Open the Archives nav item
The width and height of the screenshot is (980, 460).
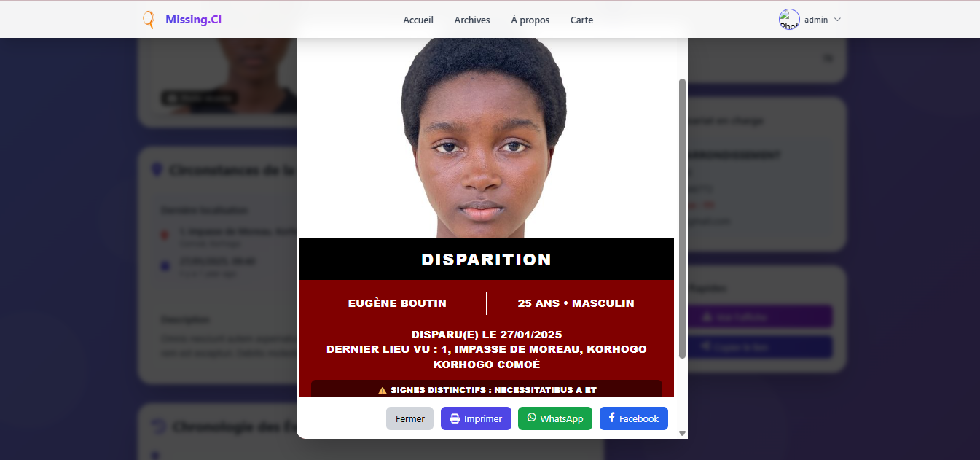click(472, 20)
